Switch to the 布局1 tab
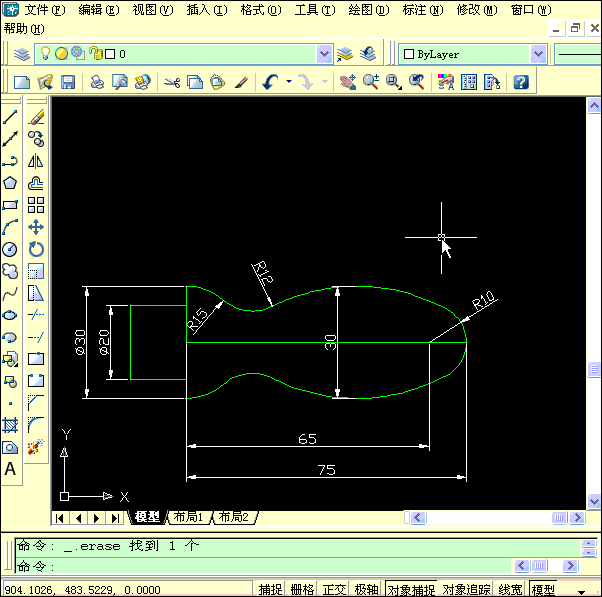The width and height of the screenshot is (602, 597). (188, 517)
